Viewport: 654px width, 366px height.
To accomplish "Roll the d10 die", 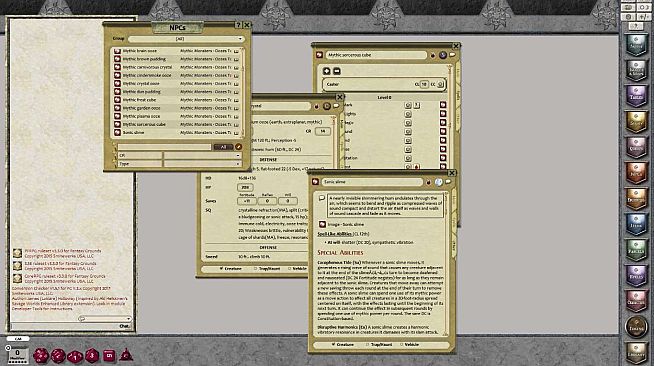I will click(x=75, y=356).
